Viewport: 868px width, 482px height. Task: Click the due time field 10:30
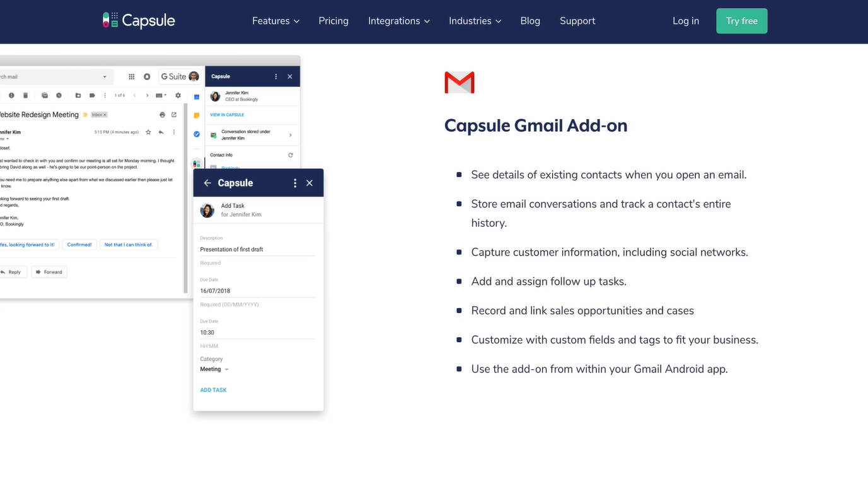[x=258, y=333]
